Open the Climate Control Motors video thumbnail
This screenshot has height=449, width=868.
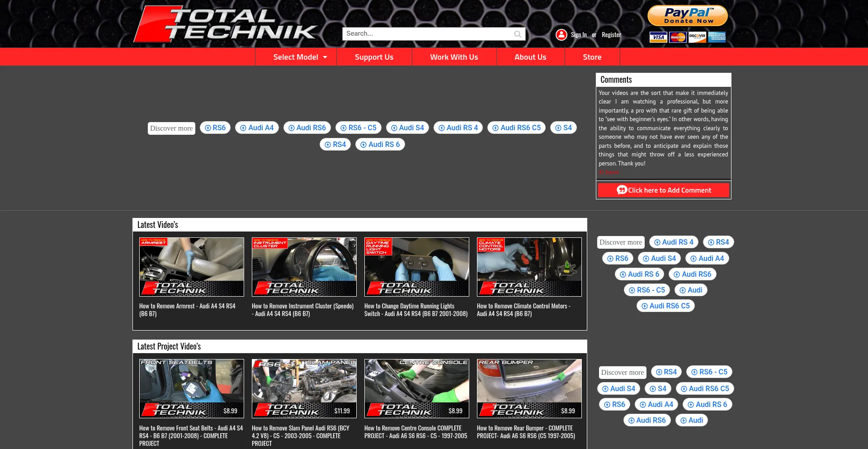coord(529,267)
